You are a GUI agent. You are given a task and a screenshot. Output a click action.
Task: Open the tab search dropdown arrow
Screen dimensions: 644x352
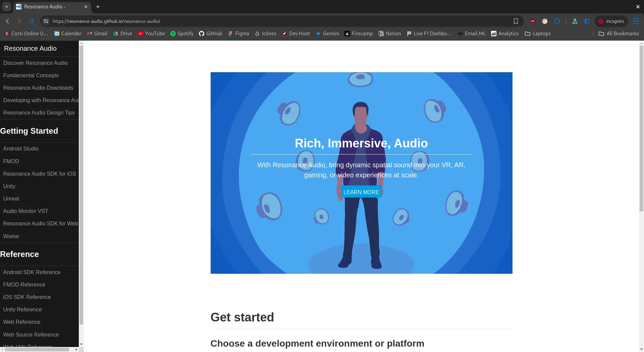6,7
